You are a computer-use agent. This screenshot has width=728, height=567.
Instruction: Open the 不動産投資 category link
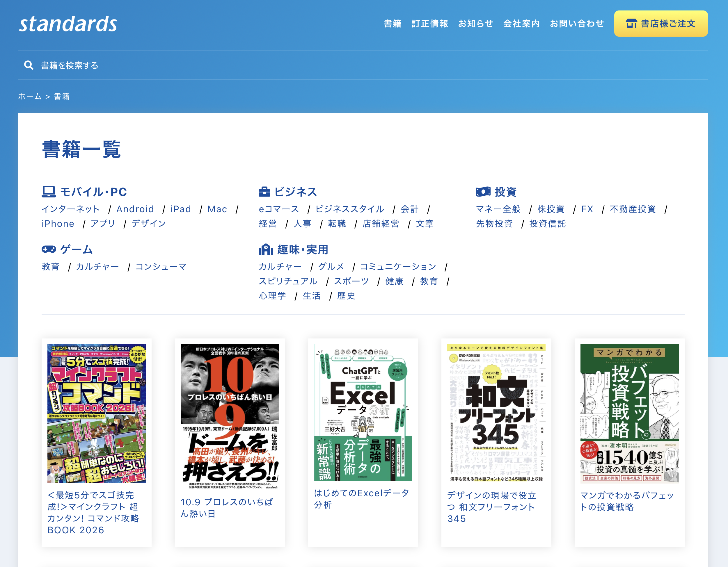click(633, 209)
